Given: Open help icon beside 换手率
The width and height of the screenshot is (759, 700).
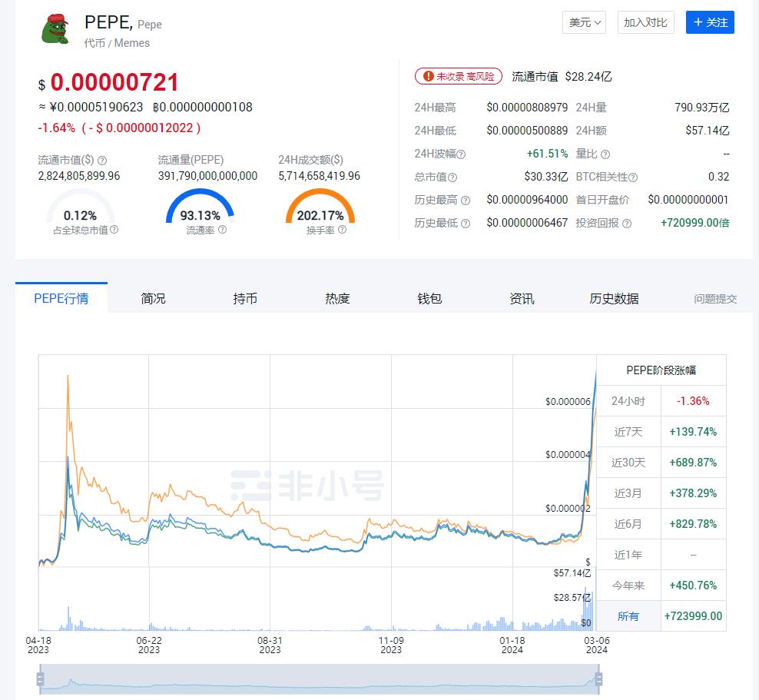Looking at the screenshot, I should click(x=342, y=230).
